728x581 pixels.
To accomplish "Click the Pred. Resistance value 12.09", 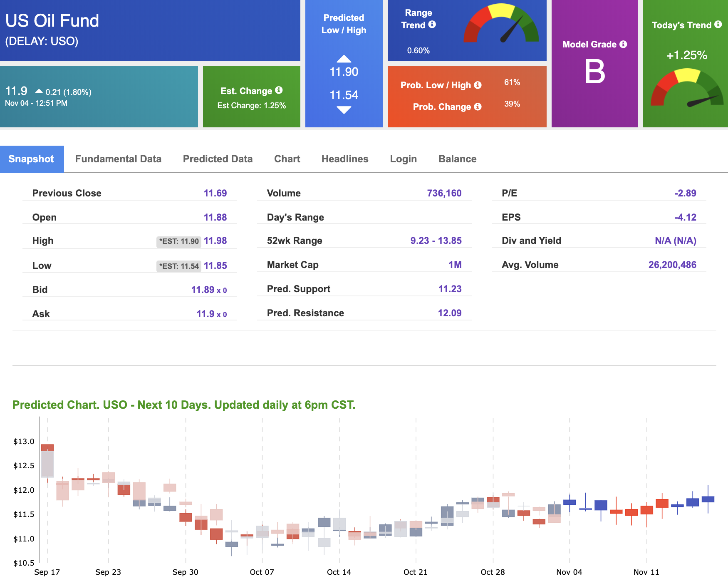I will [450, 313].
